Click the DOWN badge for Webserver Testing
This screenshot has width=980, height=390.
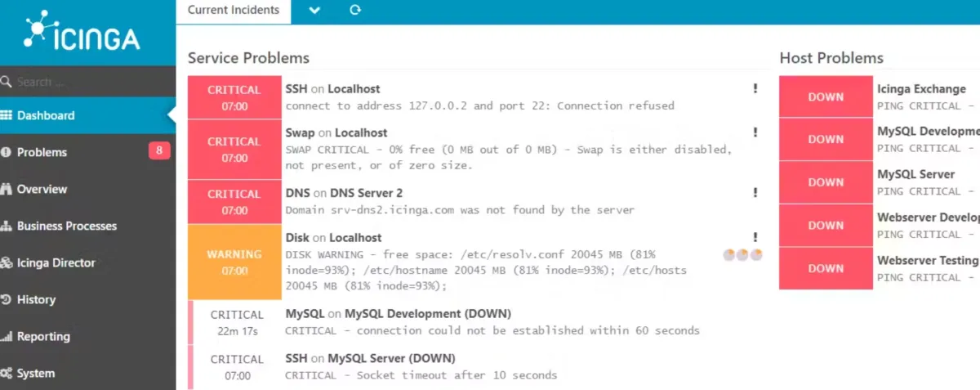826,268
